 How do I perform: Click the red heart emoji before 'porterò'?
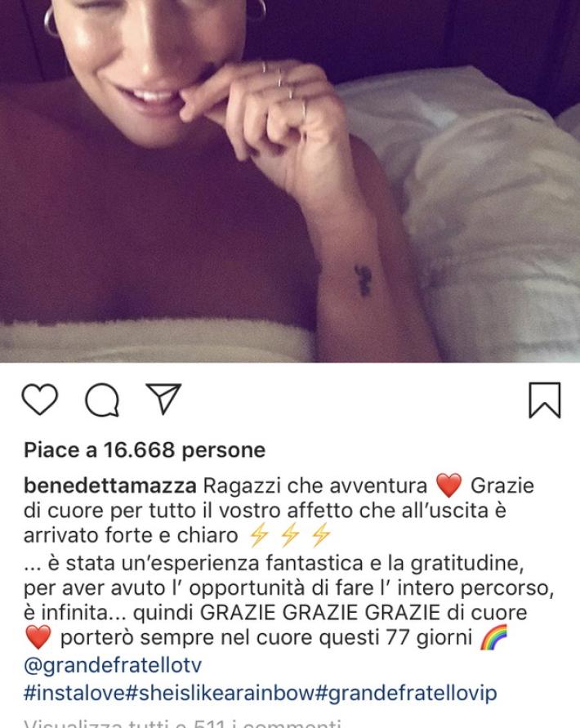pyautogui.click(x=38, y=637)
